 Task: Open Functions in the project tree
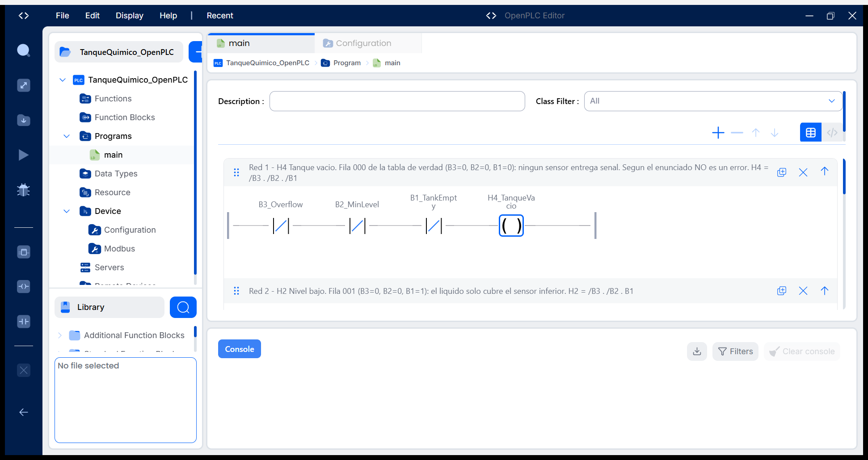coord(113,99)
